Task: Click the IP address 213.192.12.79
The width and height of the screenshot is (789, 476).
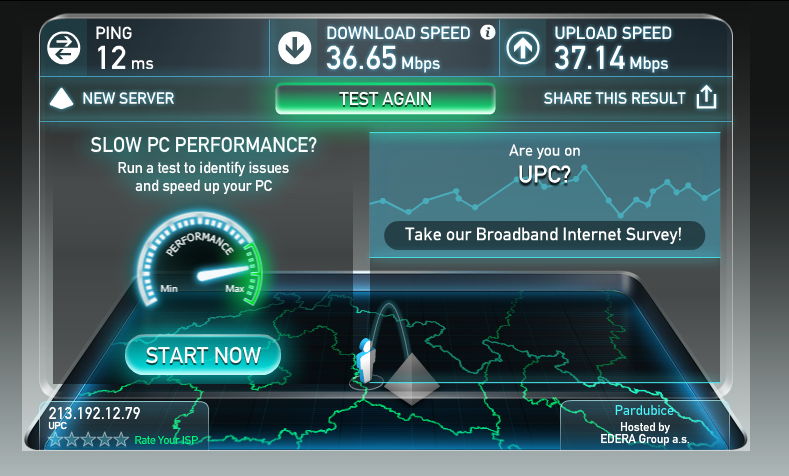Action: click(x=94, y=413)
